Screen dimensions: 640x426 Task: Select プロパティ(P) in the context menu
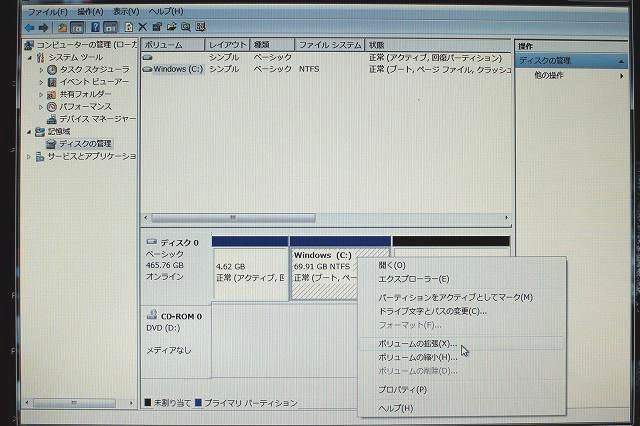402,389
